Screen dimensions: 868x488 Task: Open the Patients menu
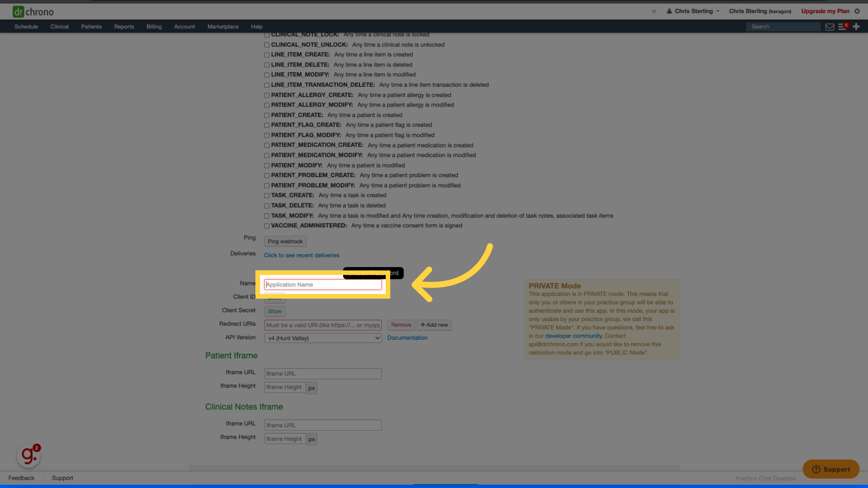(91, 27)
